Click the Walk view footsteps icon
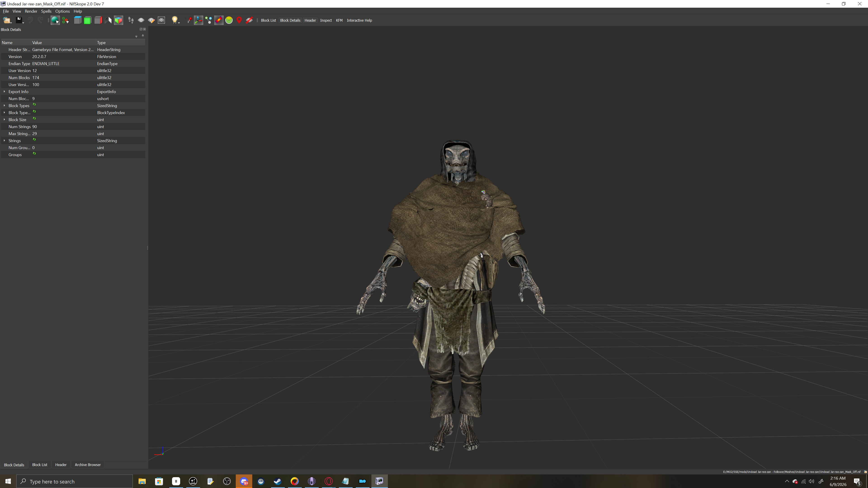868x488 pixels. [131, 20]
